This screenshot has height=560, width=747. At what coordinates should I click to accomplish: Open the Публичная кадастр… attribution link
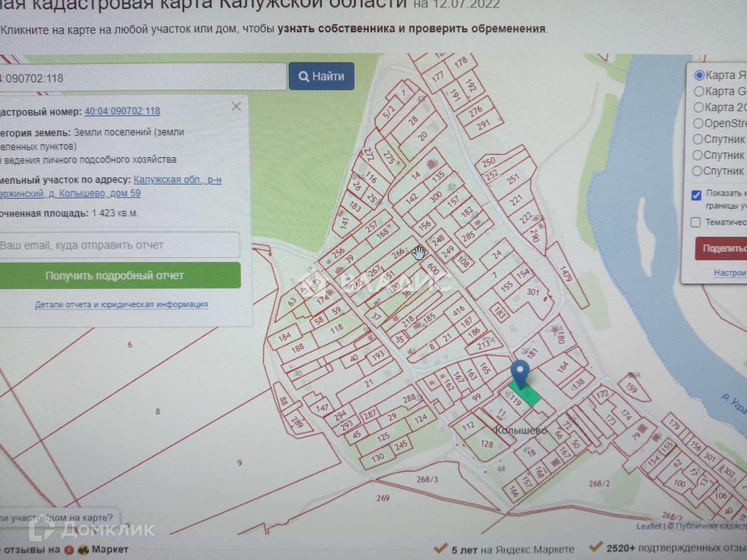coord(711,526)
